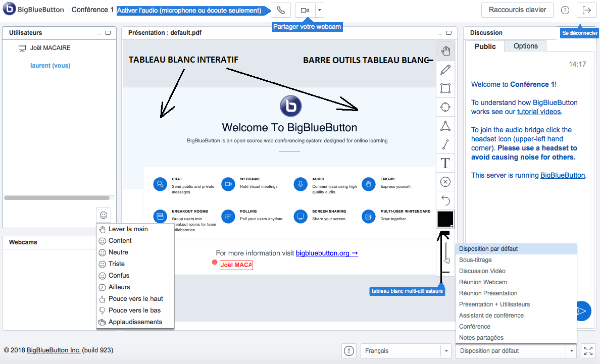Choose Triste emoji status
The height and width of the screenshot is (364, 600).
pos(135,264)
